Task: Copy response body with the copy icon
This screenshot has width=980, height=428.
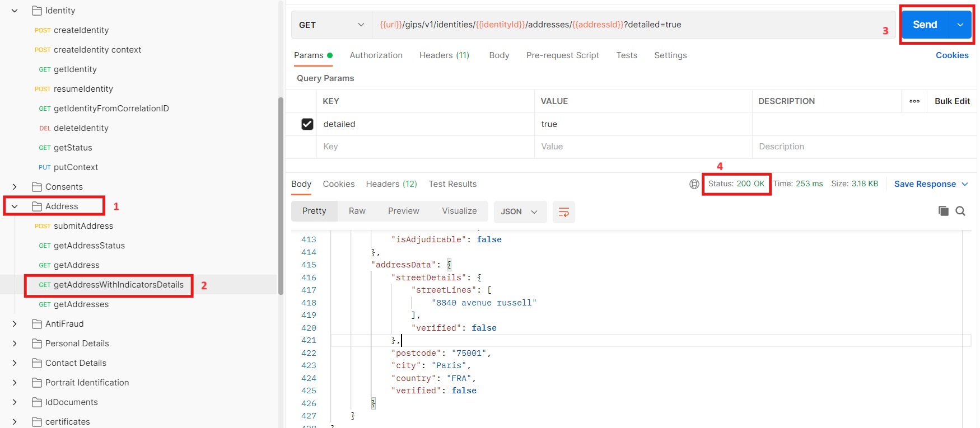Action: [944, 211]
